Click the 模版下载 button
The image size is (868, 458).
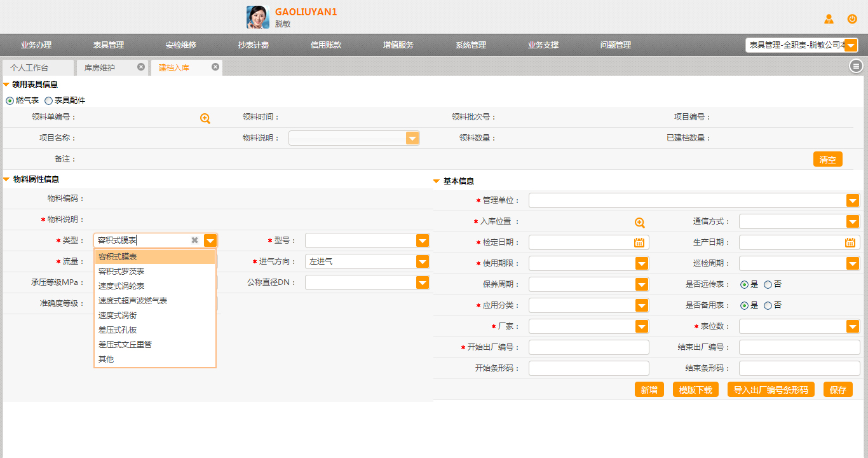click(695, 390)
